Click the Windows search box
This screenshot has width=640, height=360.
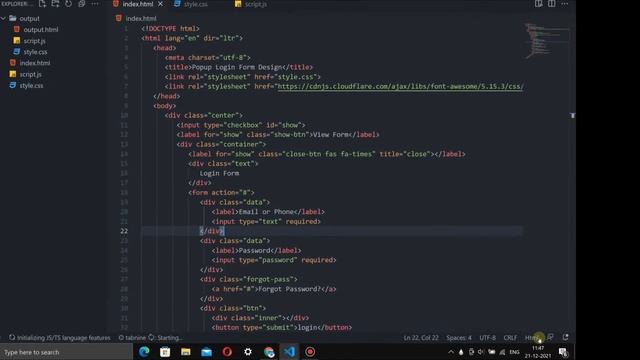[67, 352]
